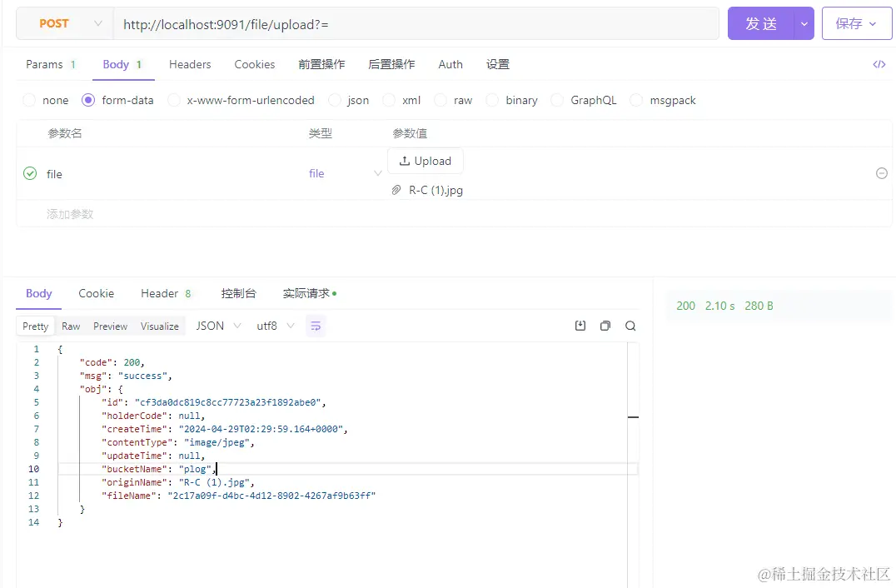The width and height of the screenshot is (896, 588).
Task: Remove the file parameter row
Action: pyautogui.click(x=882, y=173)
